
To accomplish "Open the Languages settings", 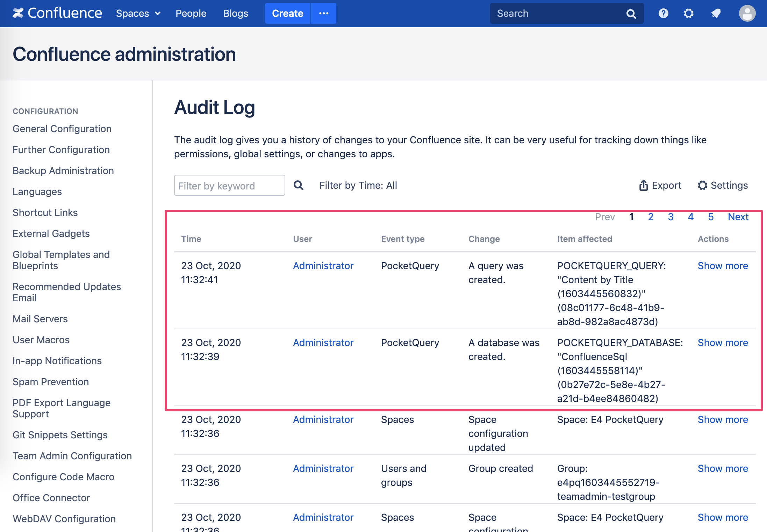I will 37,192.
